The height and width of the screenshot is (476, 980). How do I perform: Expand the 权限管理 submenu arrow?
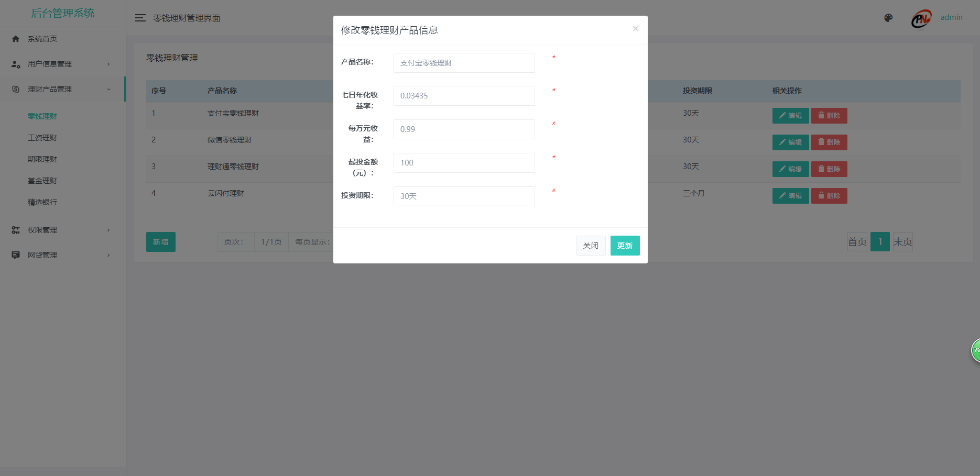click(108, 230)
